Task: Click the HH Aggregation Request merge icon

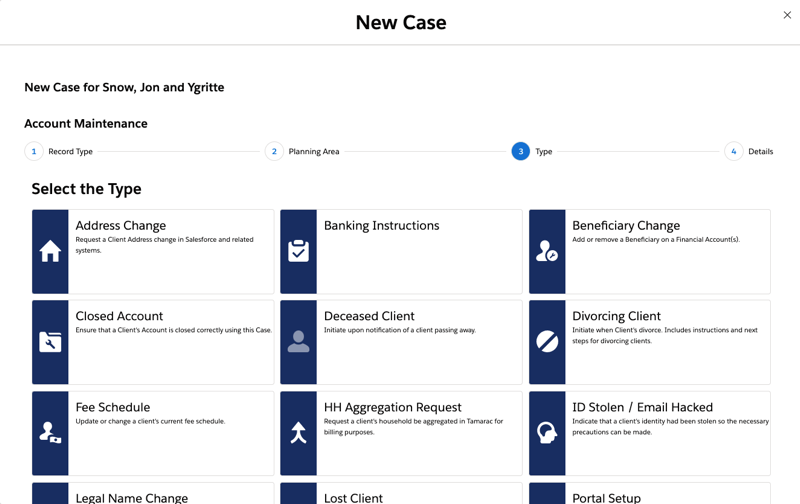Action: click(x=298, y=434)
